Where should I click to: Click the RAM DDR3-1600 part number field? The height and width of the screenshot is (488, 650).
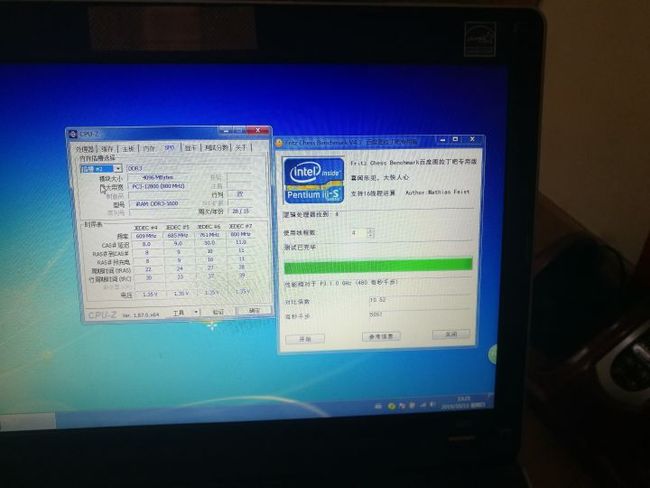159,204
